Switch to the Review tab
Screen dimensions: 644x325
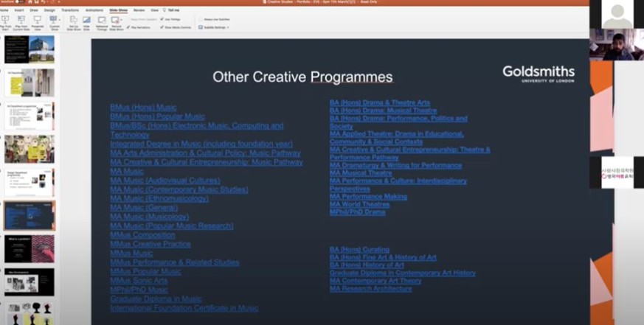[139, 10]
